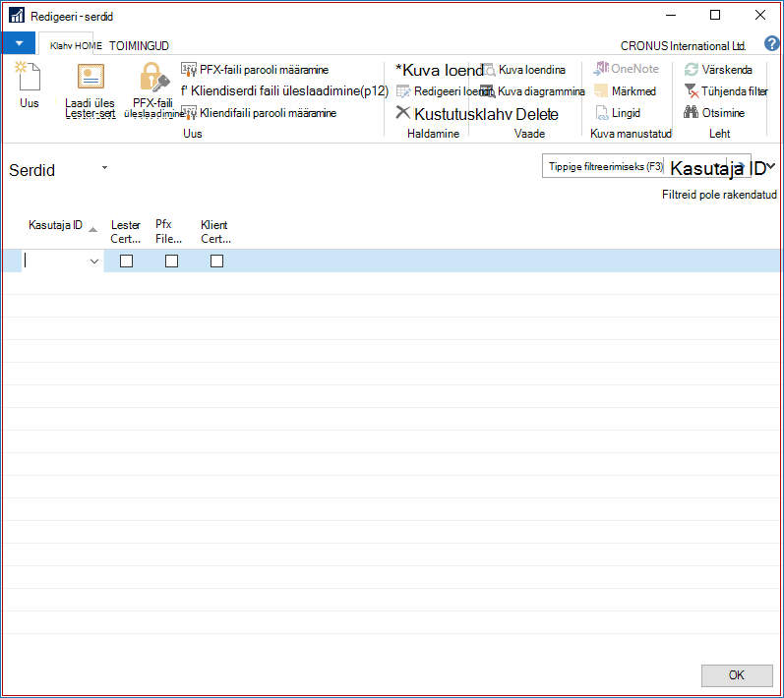Sort by Kasutaja ID column header
The width and height of the screenshot is (784, 698).
55,225
